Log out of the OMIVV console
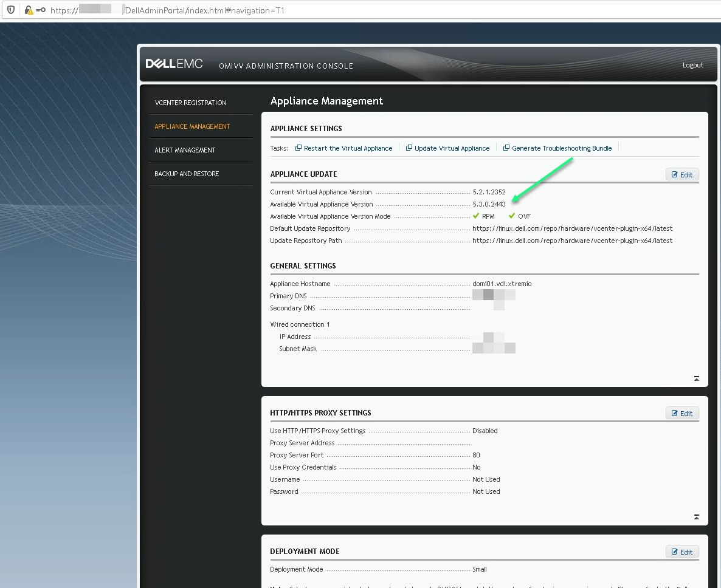The image size is (721, 588). (692, 65)
